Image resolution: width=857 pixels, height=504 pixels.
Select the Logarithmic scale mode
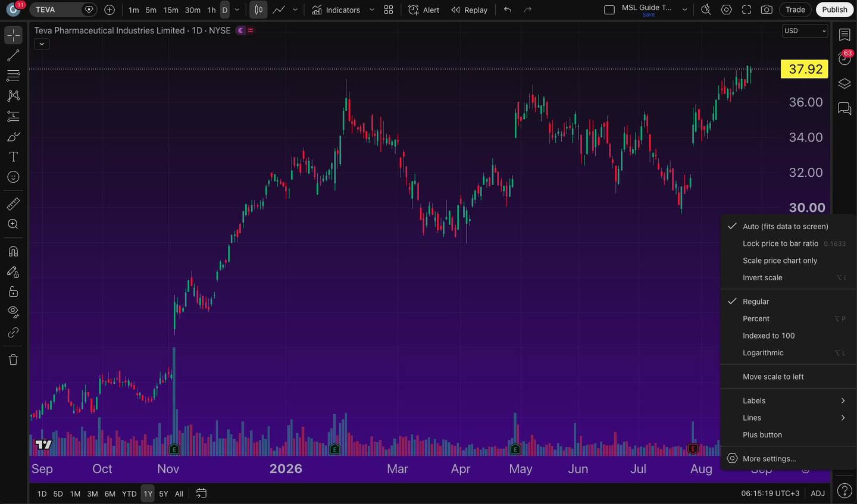tap(789, 353)
